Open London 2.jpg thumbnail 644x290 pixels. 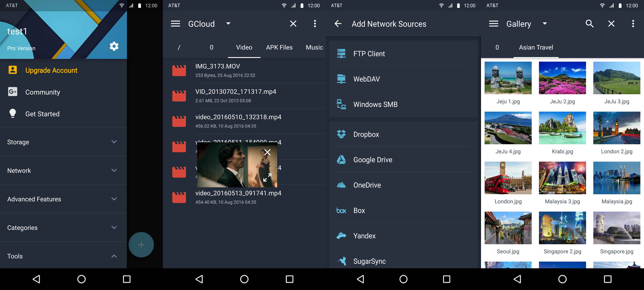coord(616,128)
